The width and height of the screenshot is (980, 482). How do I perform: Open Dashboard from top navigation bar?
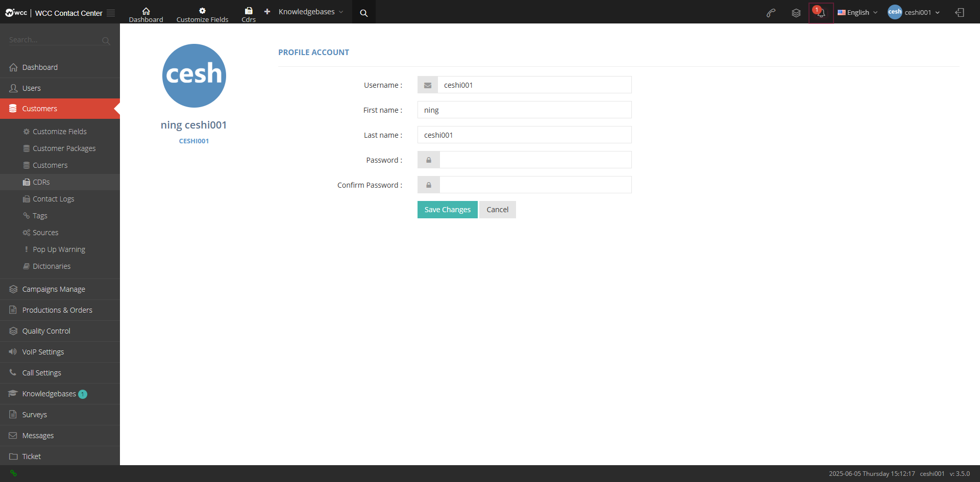(146, 15)
